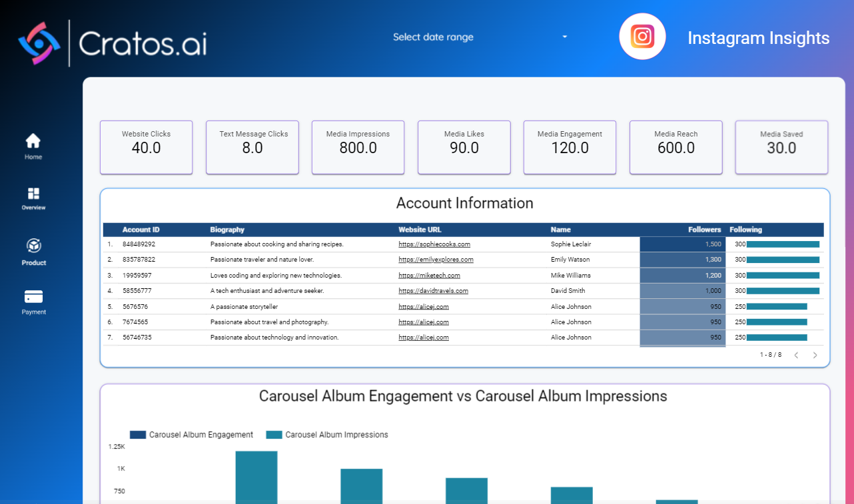Select the passionate storyteller biography
Viewport: 854px width, 504px height.
point(244,307)
